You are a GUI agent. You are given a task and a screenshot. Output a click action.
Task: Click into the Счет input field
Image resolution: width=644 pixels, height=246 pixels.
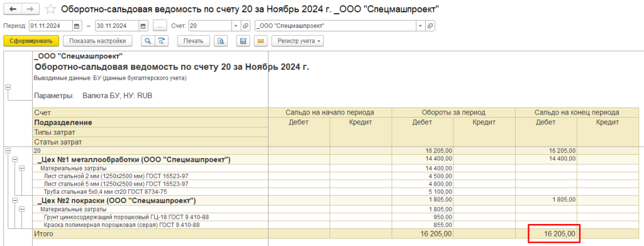pos(210,26)
